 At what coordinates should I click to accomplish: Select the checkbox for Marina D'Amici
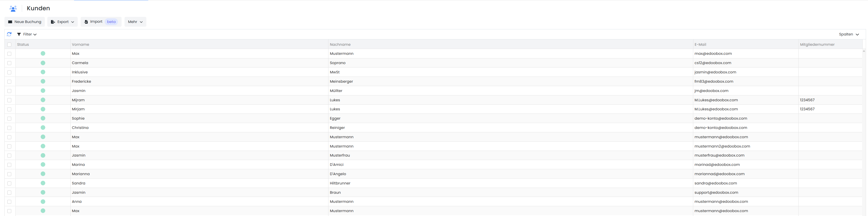9,165
